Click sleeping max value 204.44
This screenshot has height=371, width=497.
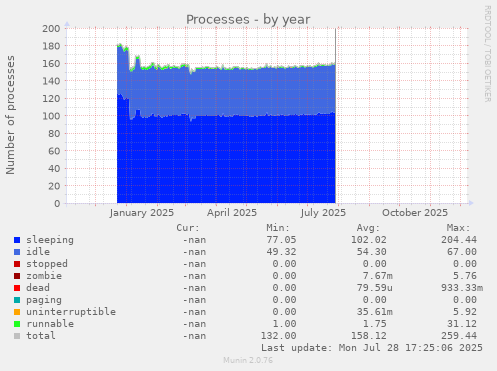[x=459, y=240]
